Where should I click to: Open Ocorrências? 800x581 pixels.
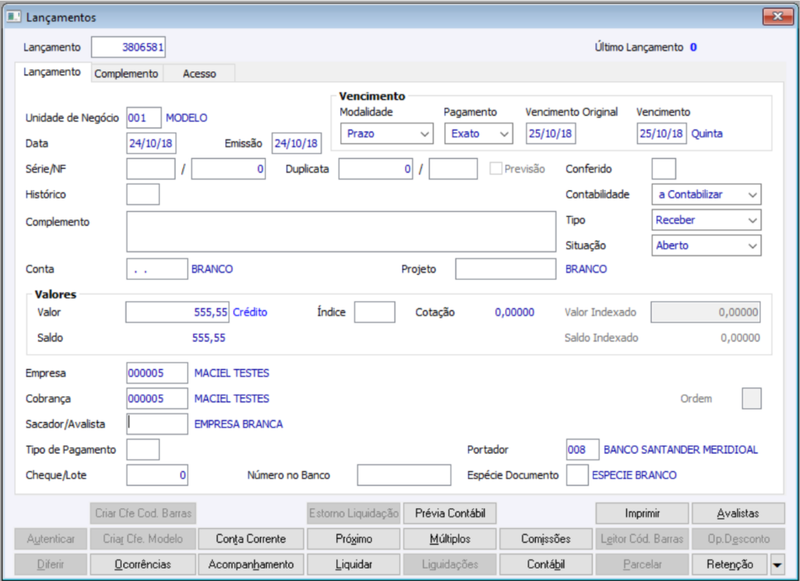tap(143, 565)
